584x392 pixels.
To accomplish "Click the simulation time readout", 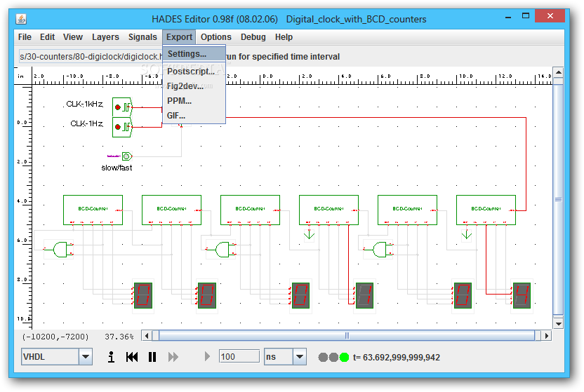I will [397, 358].
